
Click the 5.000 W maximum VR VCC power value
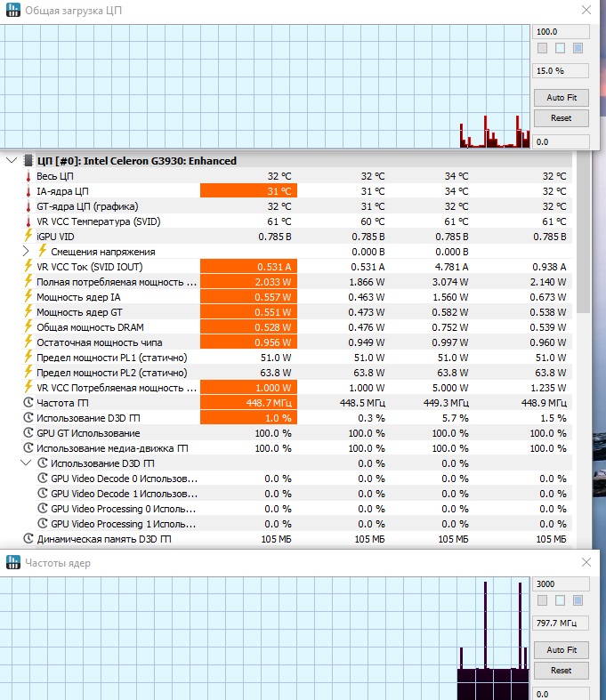(450, 388)
